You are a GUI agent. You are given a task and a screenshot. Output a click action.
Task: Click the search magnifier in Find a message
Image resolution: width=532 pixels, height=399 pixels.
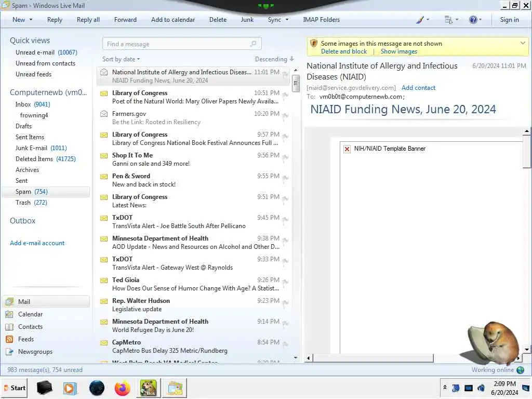click(253, 44)
